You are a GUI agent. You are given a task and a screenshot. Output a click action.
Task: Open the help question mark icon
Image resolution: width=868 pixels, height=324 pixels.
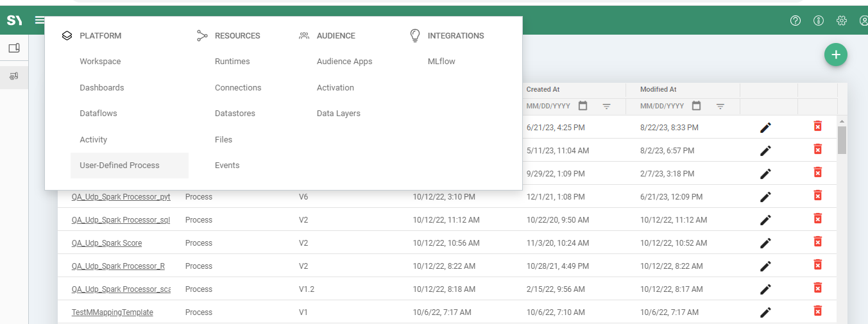[x=796, y=21]
